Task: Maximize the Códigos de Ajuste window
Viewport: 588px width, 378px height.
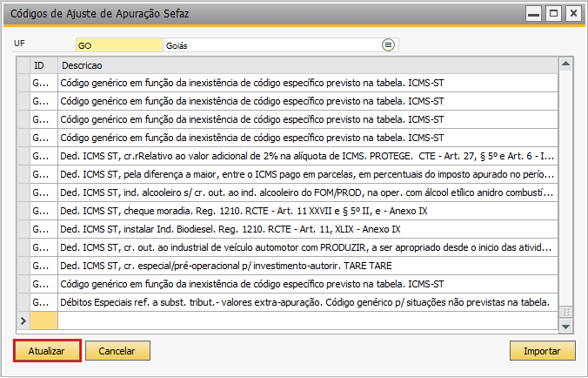Action: [x=553, y=14]
